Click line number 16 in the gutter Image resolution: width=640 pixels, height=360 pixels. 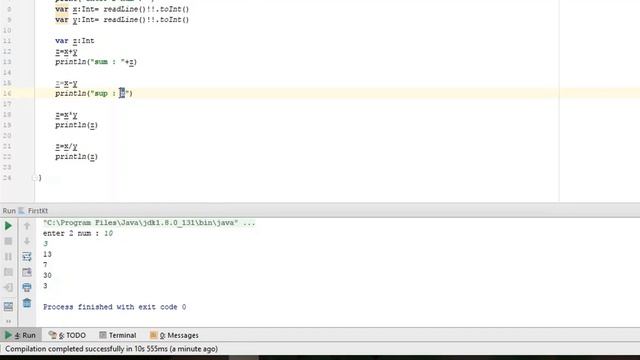pos(7,93)
